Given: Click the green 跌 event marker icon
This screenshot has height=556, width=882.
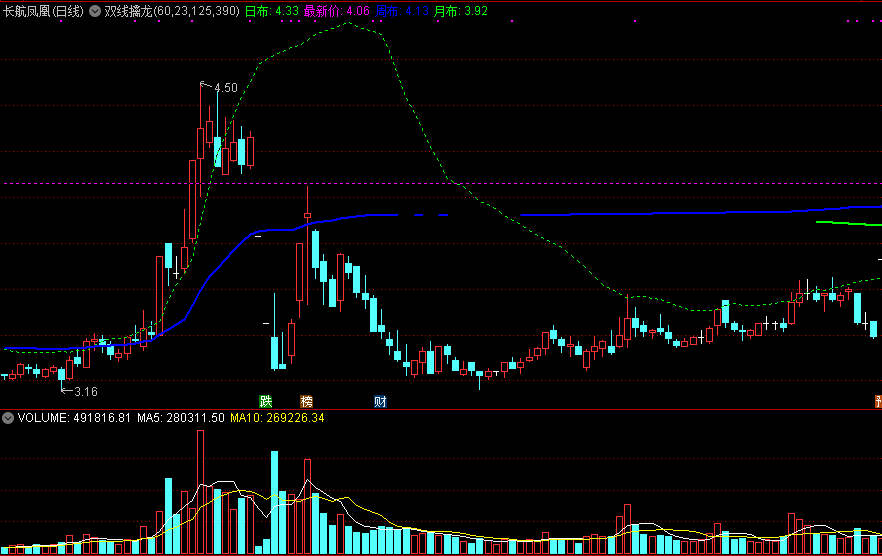Looking at the screenshot, I should pos(266,401).
